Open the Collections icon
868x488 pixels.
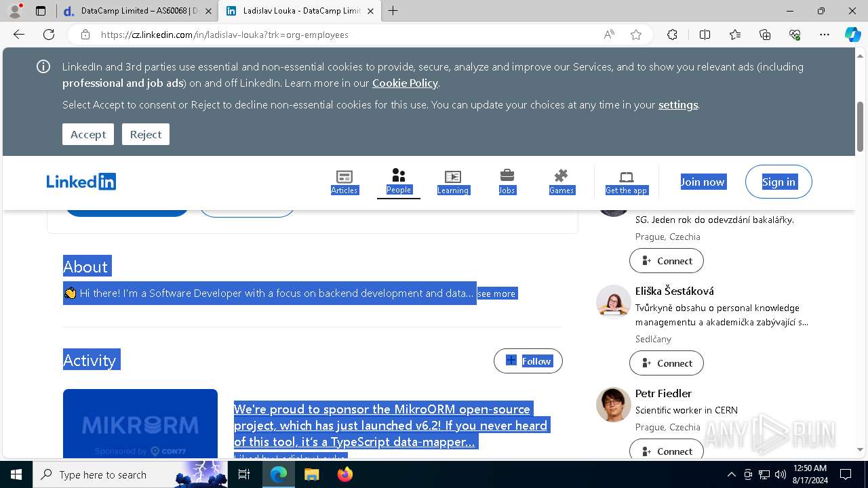(765, 35)
